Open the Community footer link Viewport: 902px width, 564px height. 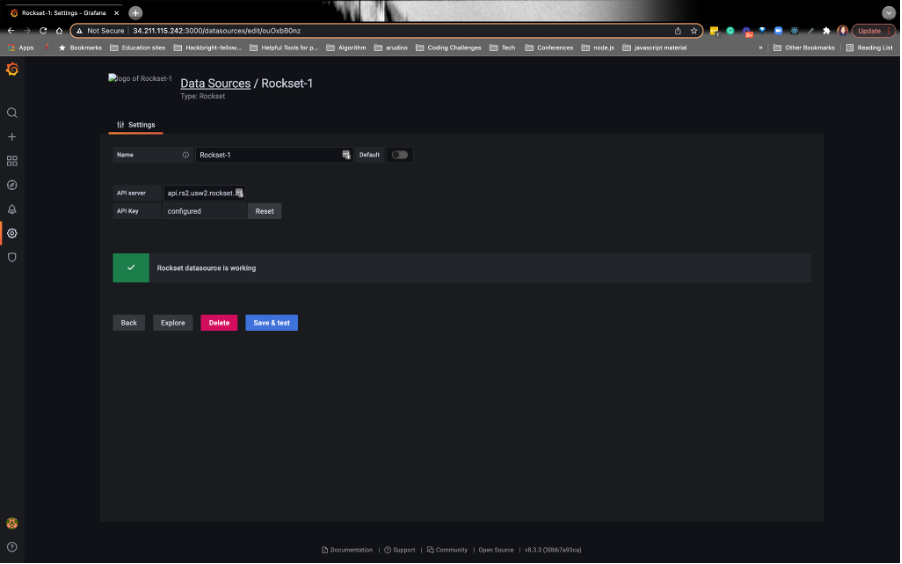448,550
